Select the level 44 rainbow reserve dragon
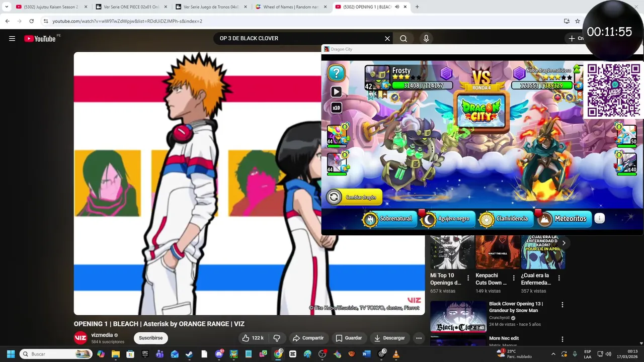The width and height of the screenshot is (644, 362). point(338,135)
